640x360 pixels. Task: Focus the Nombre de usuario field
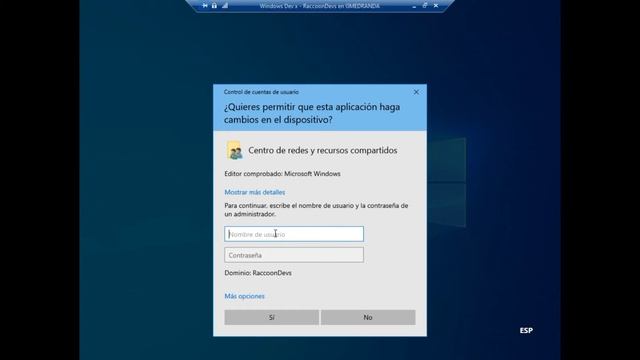294,234
